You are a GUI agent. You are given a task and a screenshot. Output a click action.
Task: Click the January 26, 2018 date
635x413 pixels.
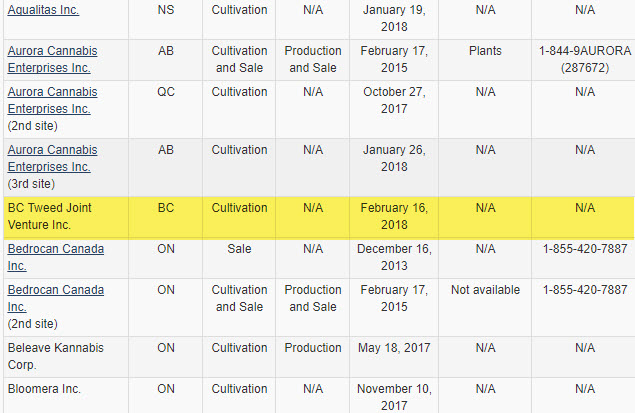pyautogui.click(x=394, y=157)
